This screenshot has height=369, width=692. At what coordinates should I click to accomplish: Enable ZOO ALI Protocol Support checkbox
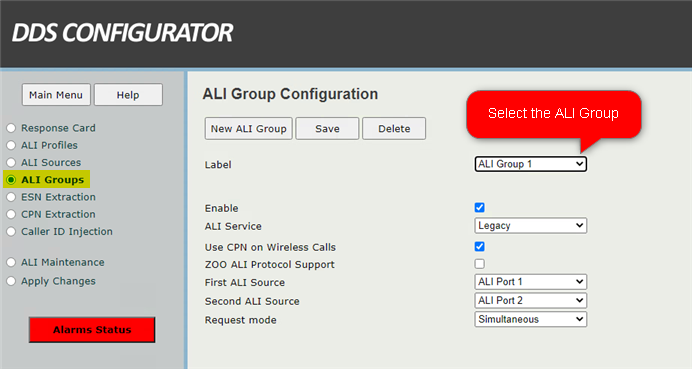479,264
